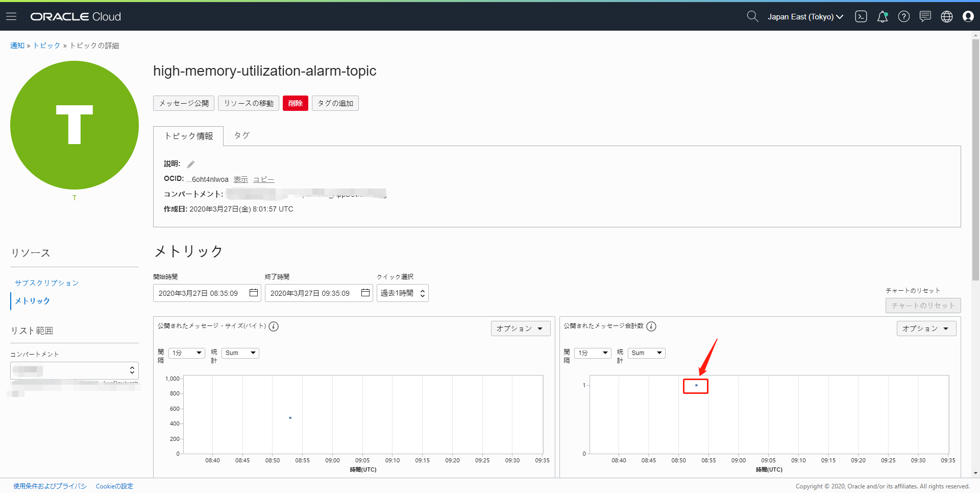Click the end time input field
This screenshot has width=980, height=493.
point(310,293)
